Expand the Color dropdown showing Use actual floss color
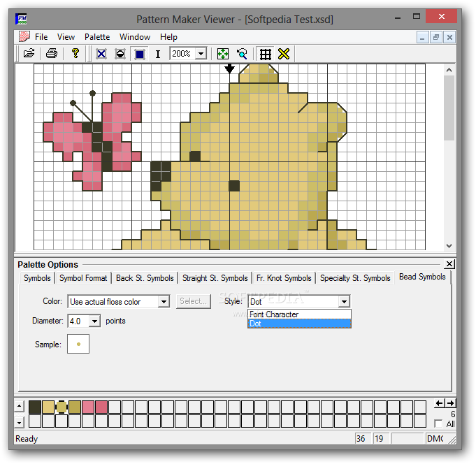 click(x=164, y=302)
